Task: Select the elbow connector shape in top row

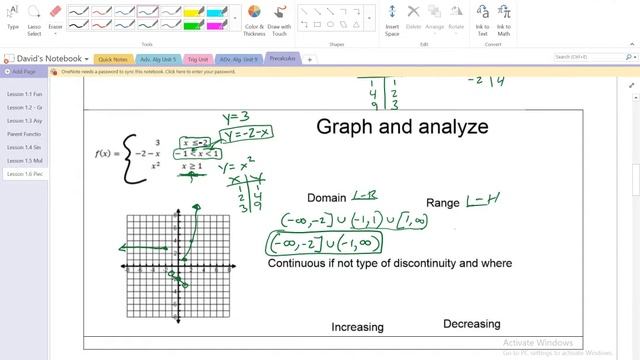Action: point(343,11)
